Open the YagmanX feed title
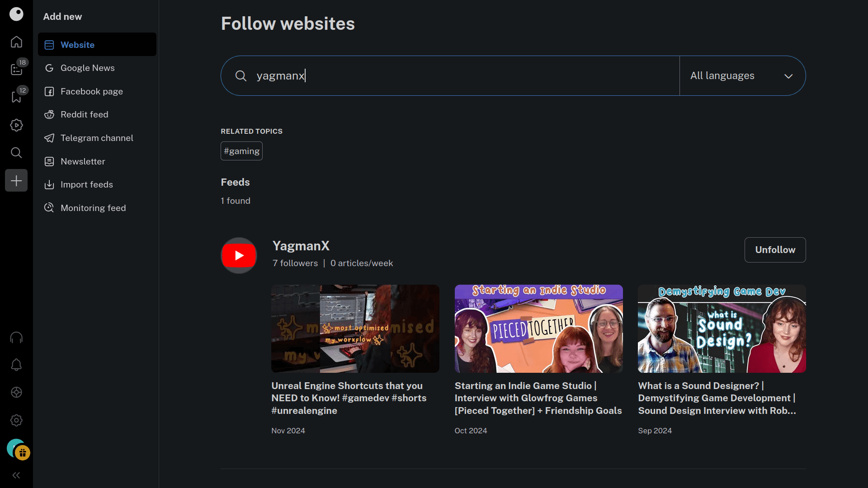 click(301, 246)
